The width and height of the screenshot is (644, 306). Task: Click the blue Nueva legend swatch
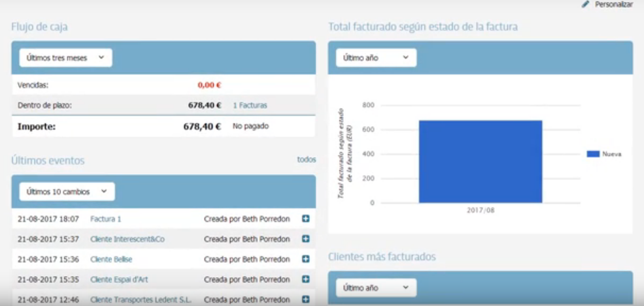(x=593, y=154)
